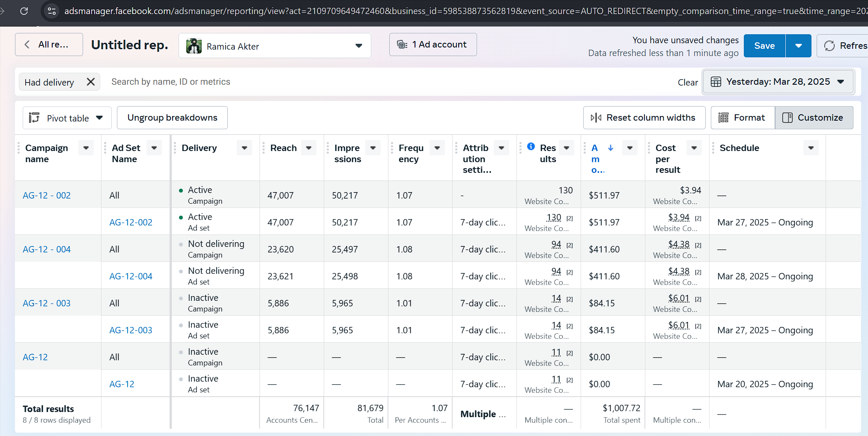
Task: Click the info icon beside Results column
Action: coord(531,146)
